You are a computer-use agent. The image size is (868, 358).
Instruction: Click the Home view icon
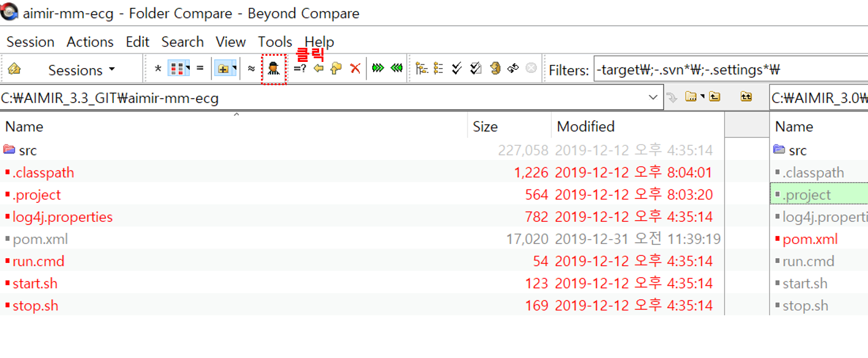coord(15,69)
